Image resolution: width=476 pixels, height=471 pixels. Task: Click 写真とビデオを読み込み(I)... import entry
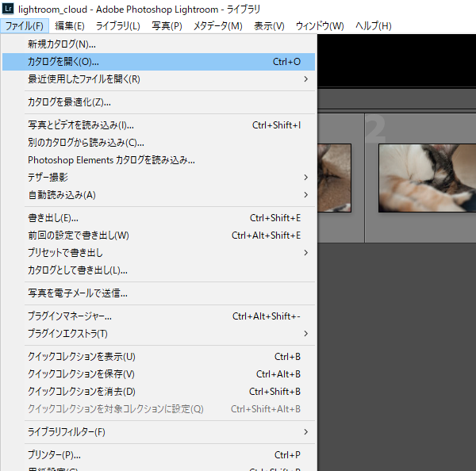pyautogui.click(x=81, y=125)
